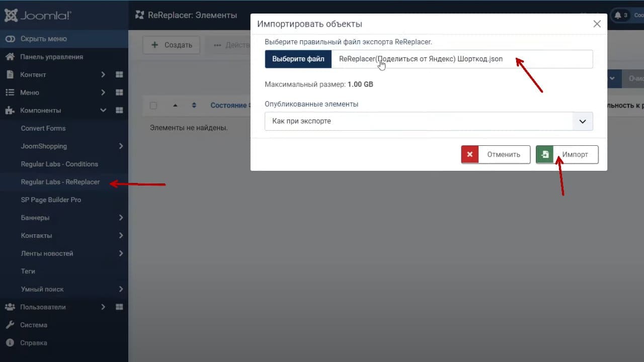Click the Создать button
Screen dimensions: 644x362
172,45
